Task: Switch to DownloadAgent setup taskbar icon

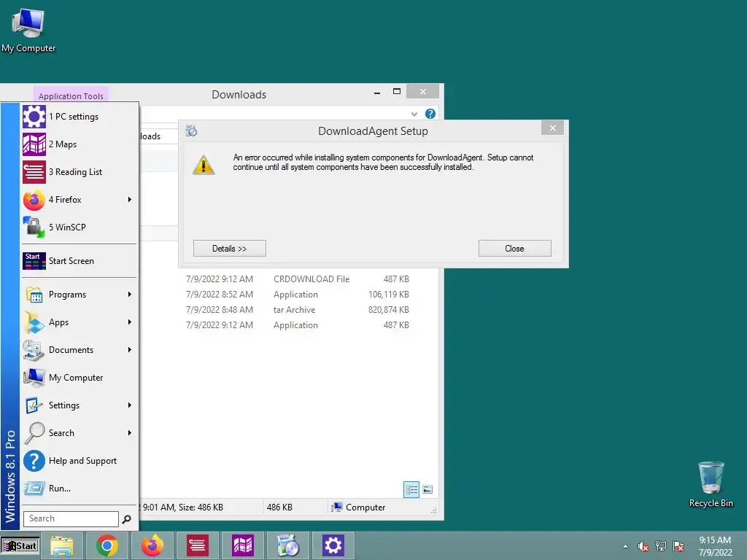Action: (287, 545)
